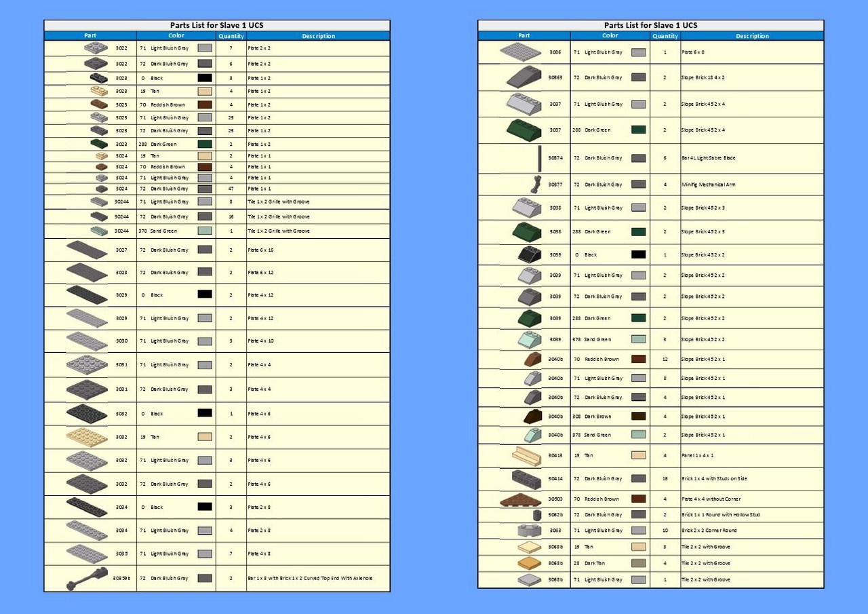Select the sand green 3039 slope brick image

(x=530, y=339)
